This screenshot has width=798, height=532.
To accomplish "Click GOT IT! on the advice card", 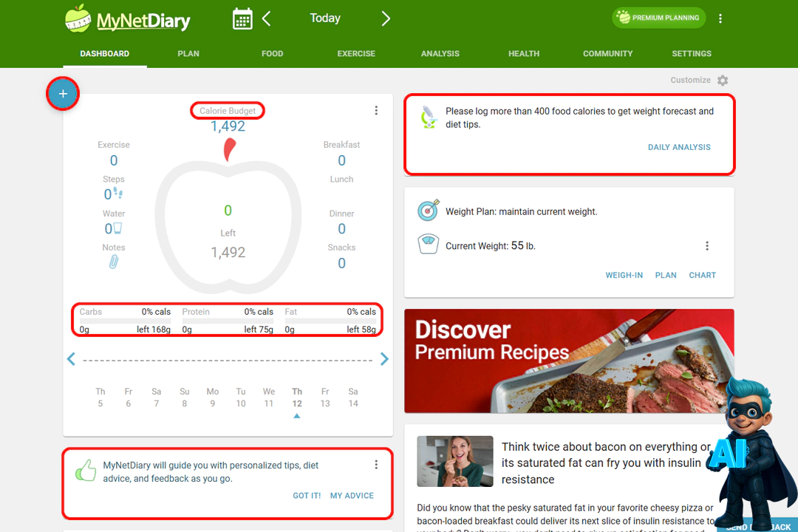I will coord(307,495).
